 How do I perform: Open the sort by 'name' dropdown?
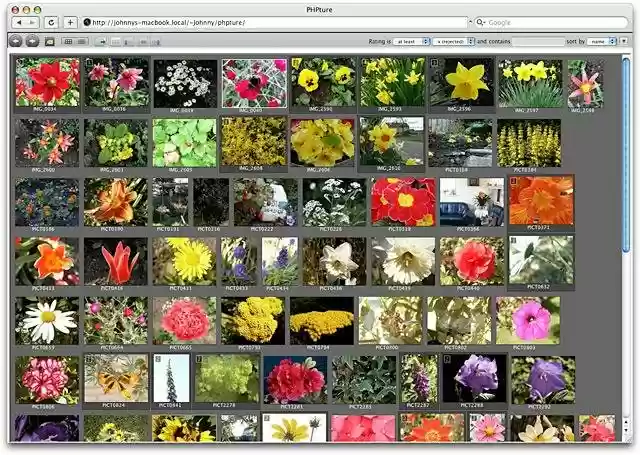[x=603, y=42]
